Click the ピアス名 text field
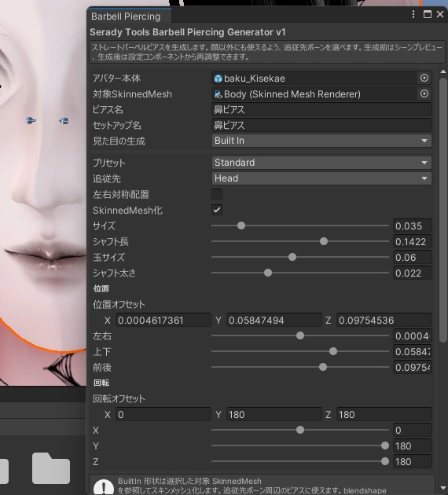448x495 pixels. 321,109
